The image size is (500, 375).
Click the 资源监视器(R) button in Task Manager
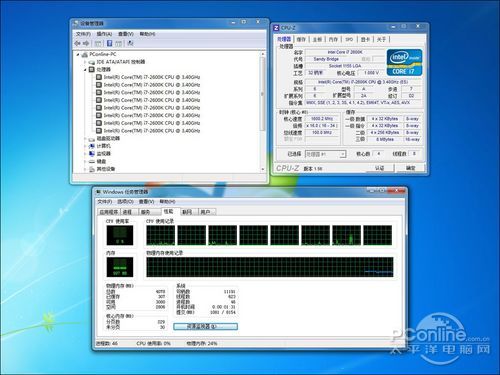206,327
